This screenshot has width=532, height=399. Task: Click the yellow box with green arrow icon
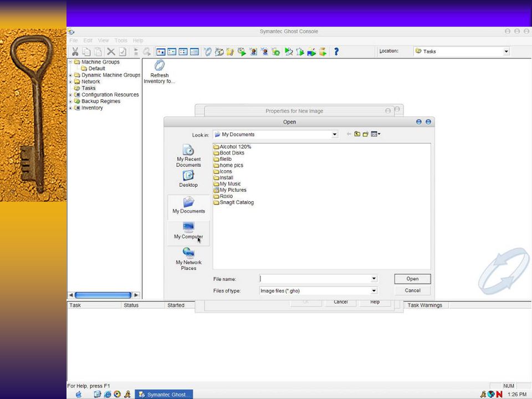point(323,52)
